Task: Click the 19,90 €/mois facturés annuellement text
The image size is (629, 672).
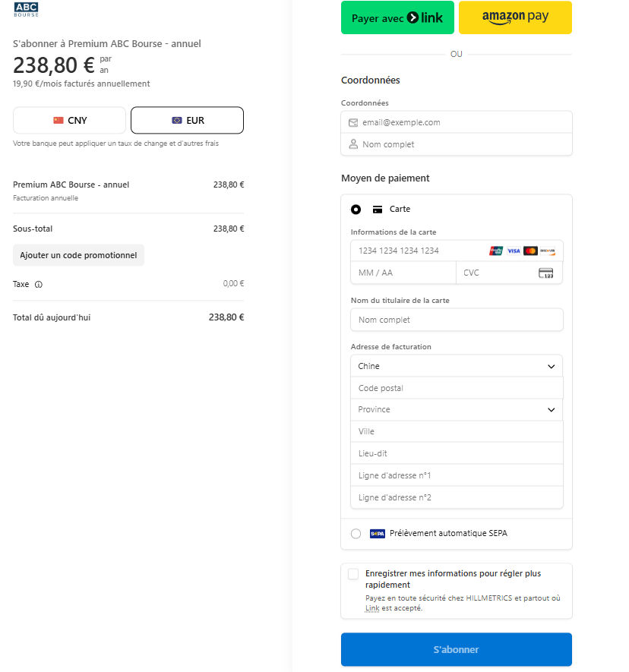Action: [81, 84]
